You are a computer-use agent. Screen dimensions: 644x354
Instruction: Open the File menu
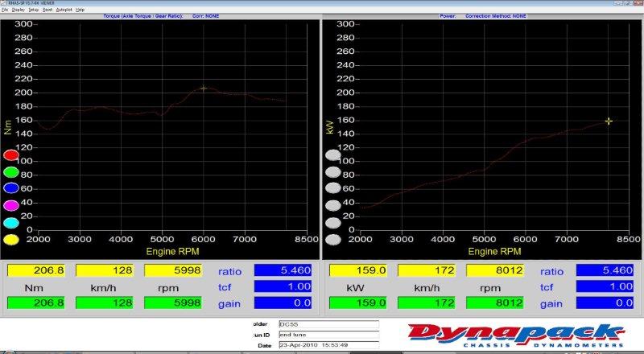click(5, 9)
